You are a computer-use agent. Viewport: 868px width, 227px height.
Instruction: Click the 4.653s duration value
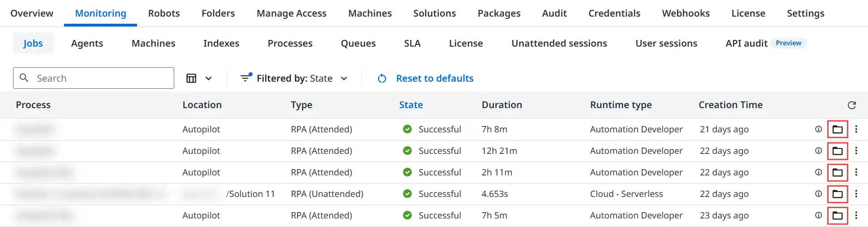point(495,194)
